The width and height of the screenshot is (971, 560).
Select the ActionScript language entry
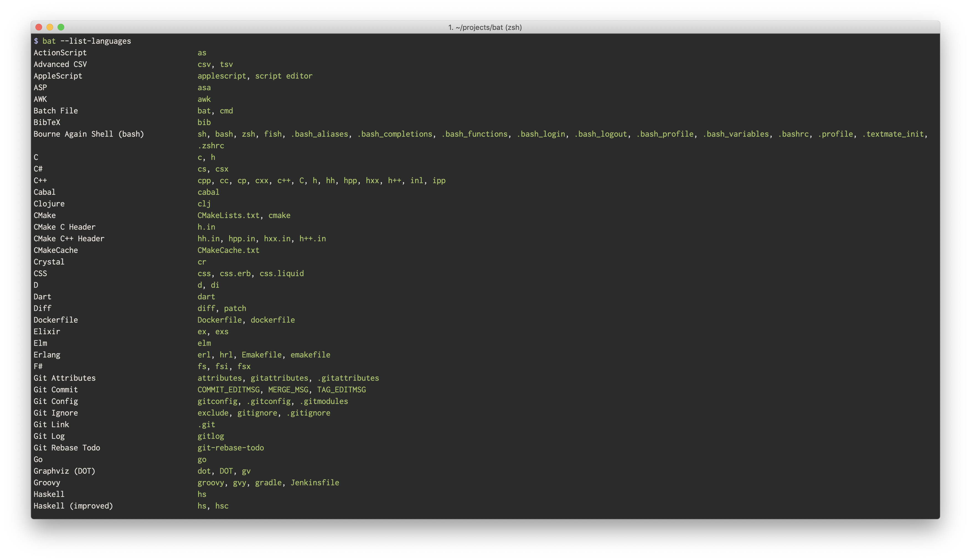[60, 53]
